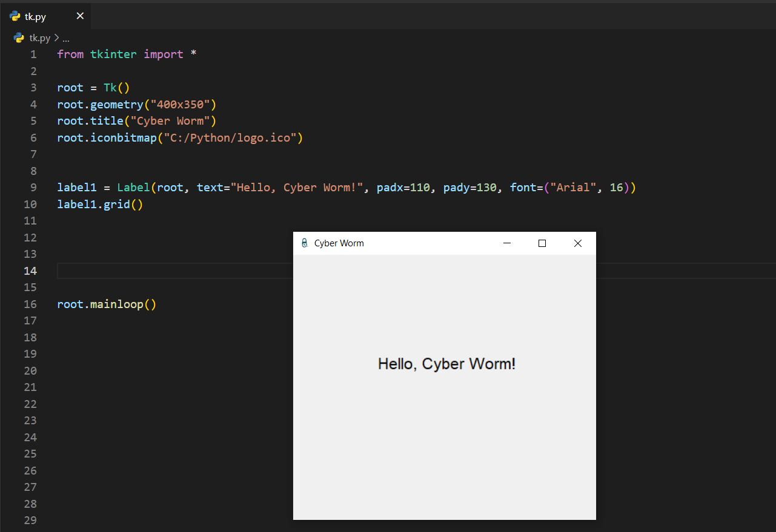Maximize the Cyber Worm window

pos(542,243)
